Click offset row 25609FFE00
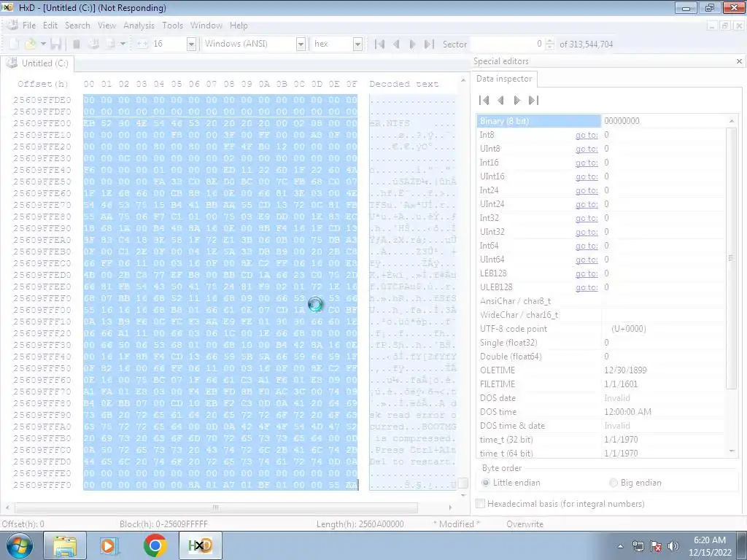 42,122
